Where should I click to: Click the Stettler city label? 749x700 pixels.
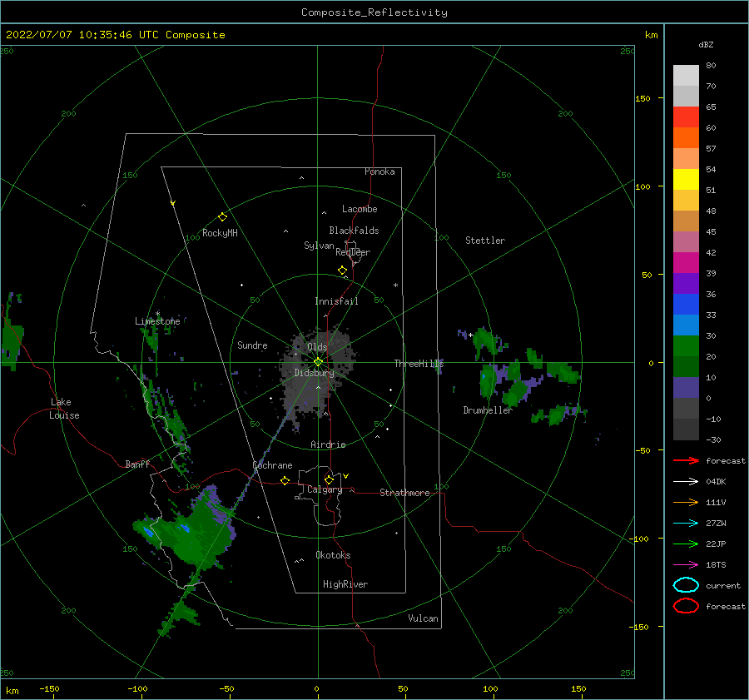click(x=485, y=241)
